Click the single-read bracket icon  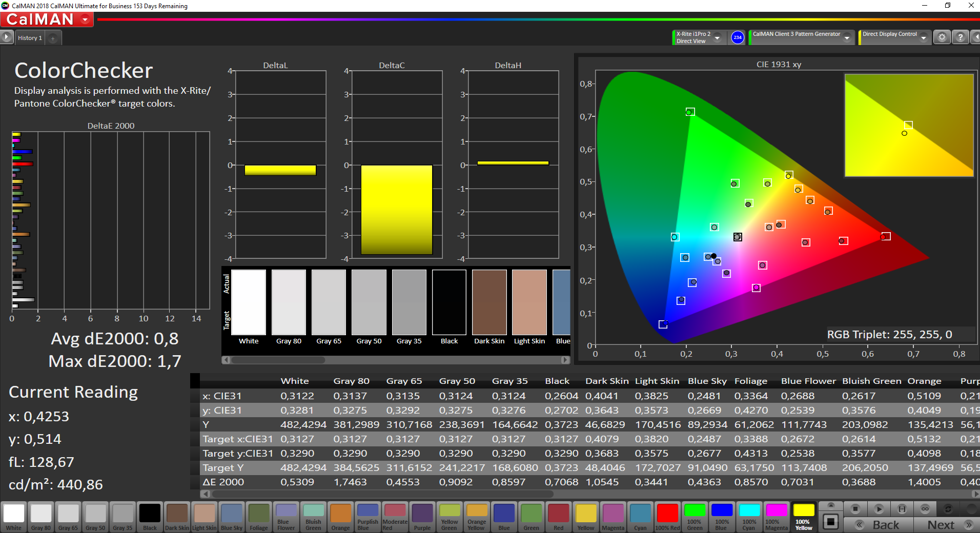tap(902, 509)
